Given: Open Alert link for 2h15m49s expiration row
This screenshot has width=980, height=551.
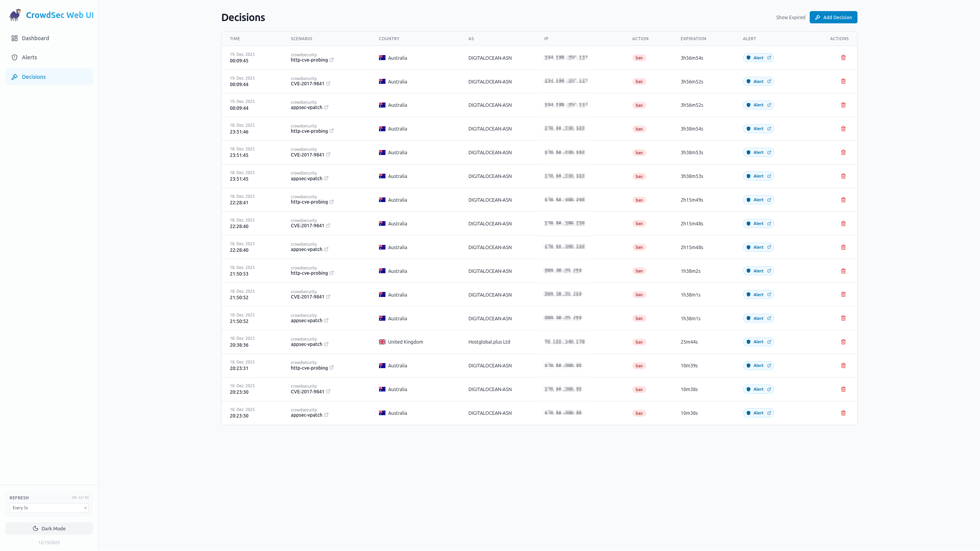Looking at the screenshot, I should [x=758, y=200].
